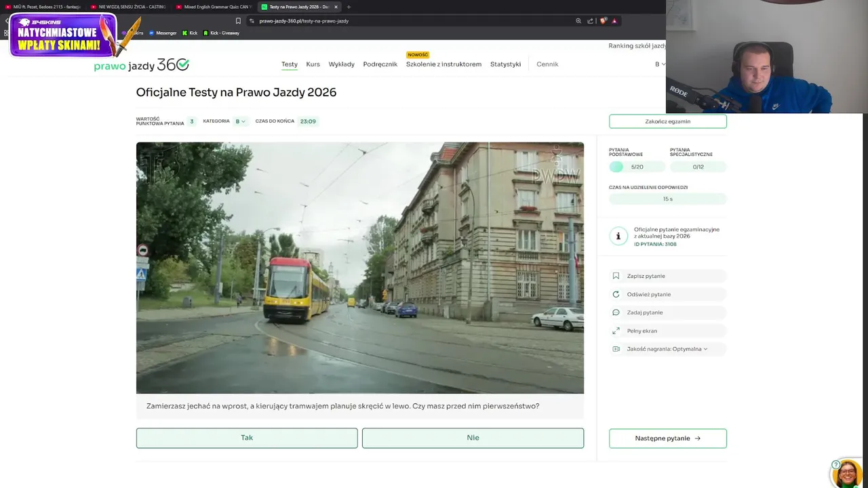Click the Zakończ egzamin button
The height and width of the screenshot is (488, 868).
point(668,121)
